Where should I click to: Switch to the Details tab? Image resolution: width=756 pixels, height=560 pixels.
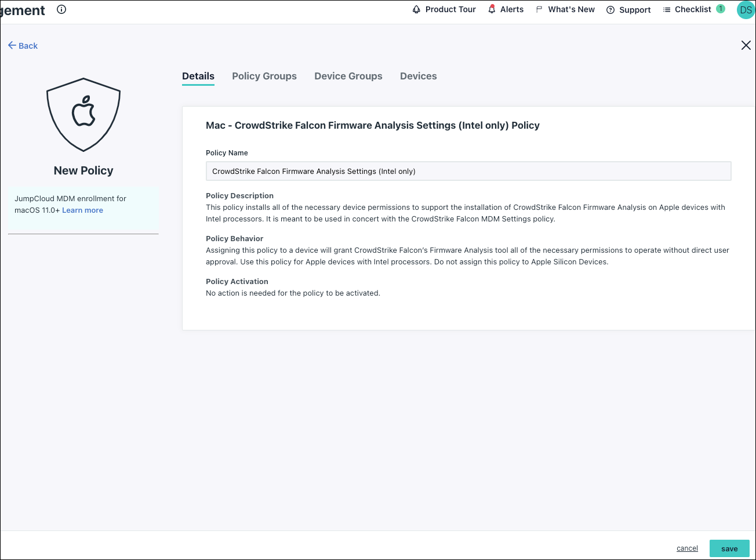point(198,76)
